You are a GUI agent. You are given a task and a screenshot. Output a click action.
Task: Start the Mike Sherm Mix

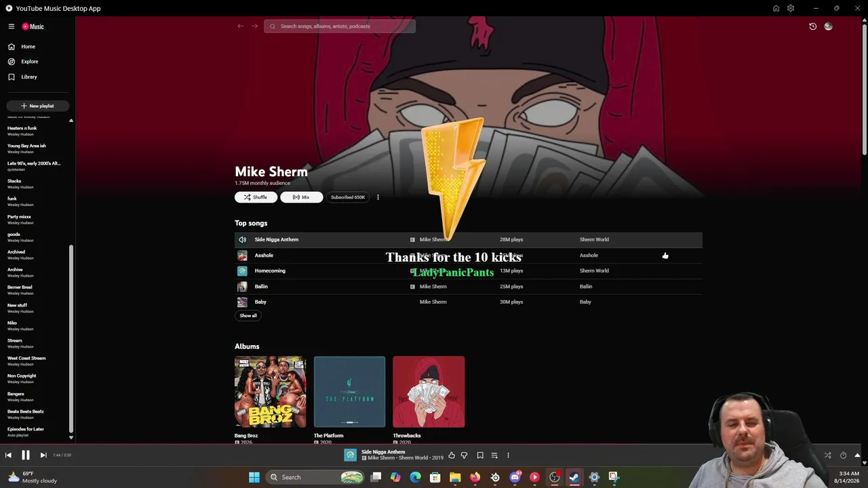tap(301, 197)
